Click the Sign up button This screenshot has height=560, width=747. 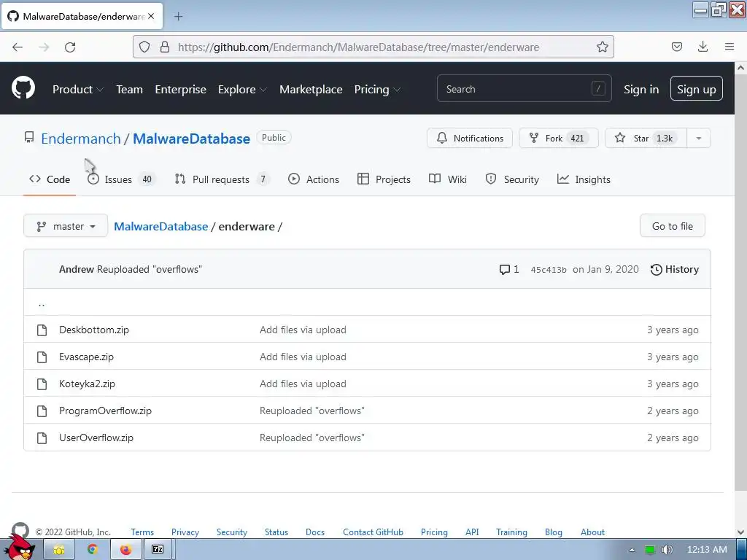pos(697,88)
